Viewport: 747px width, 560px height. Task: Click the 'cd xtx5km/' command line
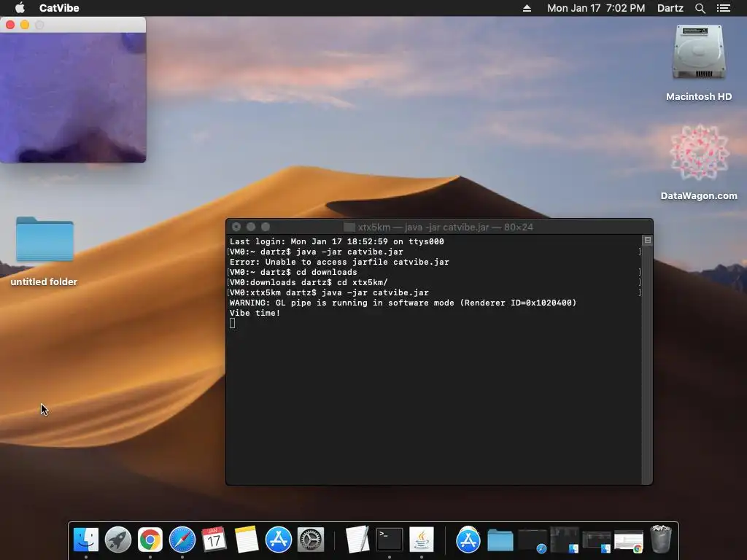click(309, 282)
